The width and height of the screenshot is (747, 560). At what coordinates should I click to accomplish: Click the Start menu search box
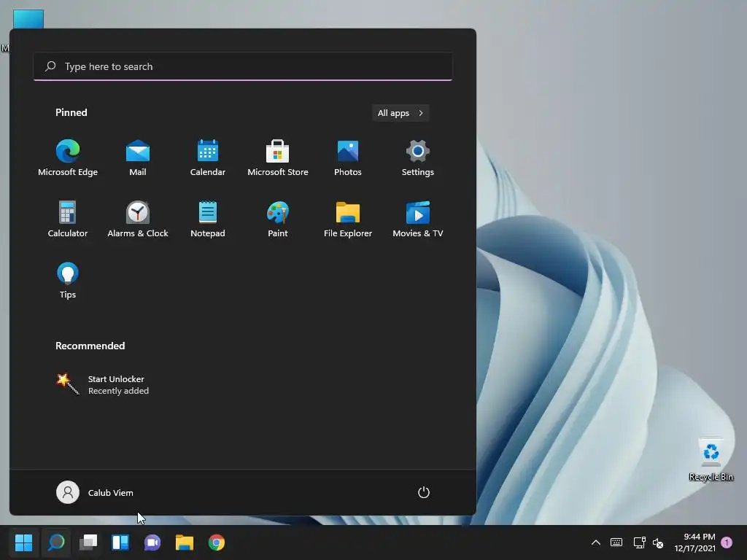243,66
